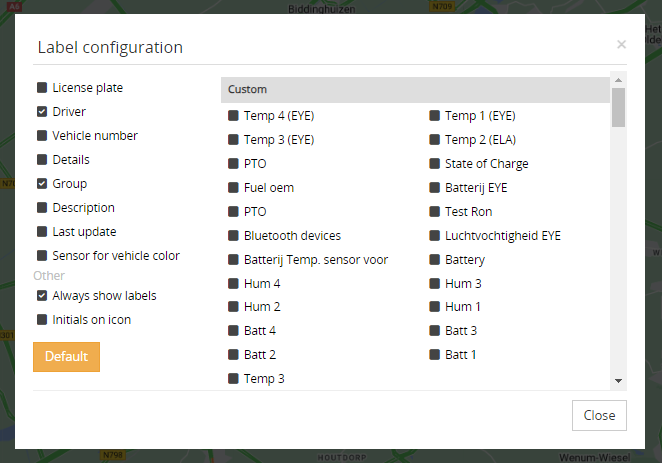Click the Other section heading
662x463 pixels.
click(x=49, y=276)
